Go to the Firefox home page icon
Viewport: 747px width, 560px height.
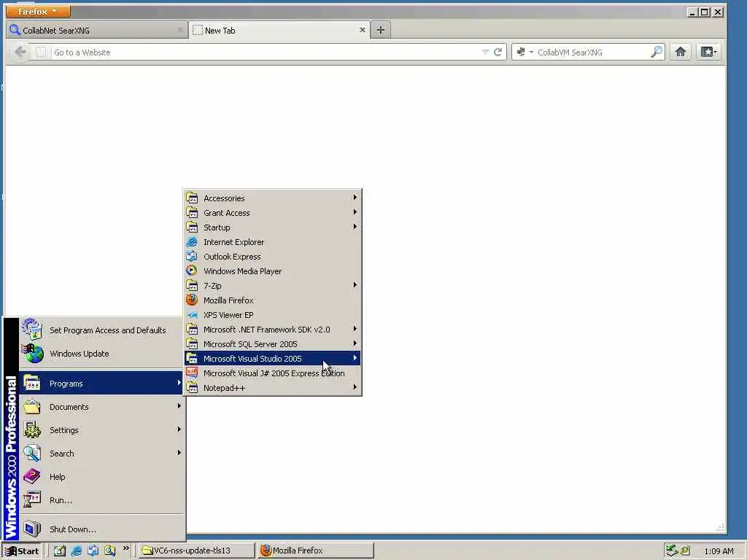point(681,52)
